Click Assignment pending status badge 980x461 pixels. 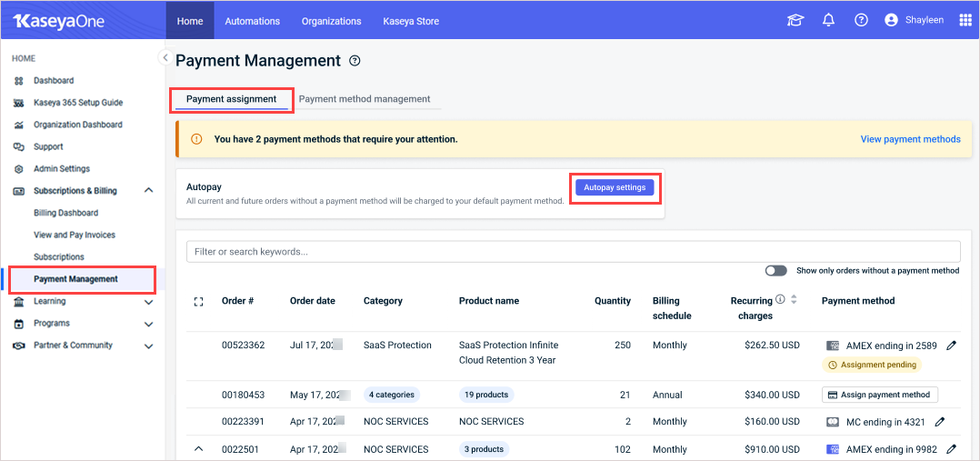[x=872, y=364]
